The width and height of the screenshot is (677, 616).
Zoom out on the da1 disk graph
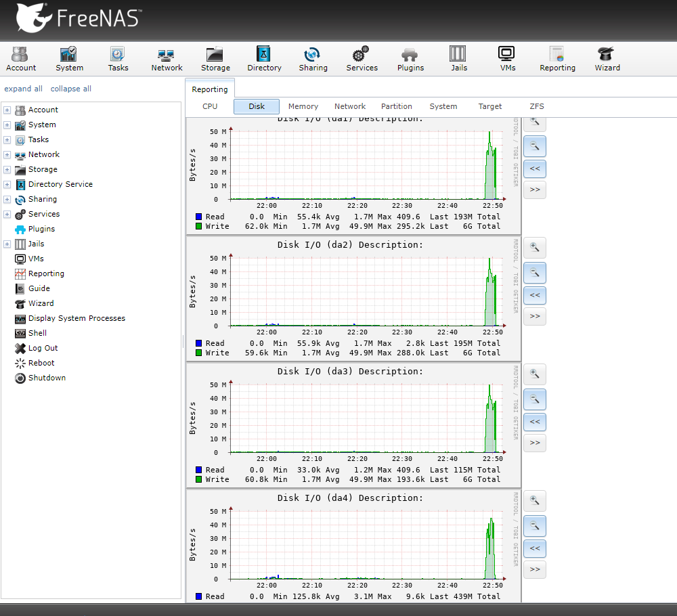click(535, 146)
